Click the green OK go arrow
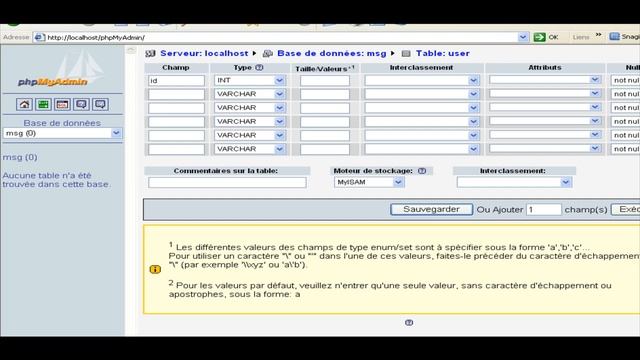 (x=539, y=37)
